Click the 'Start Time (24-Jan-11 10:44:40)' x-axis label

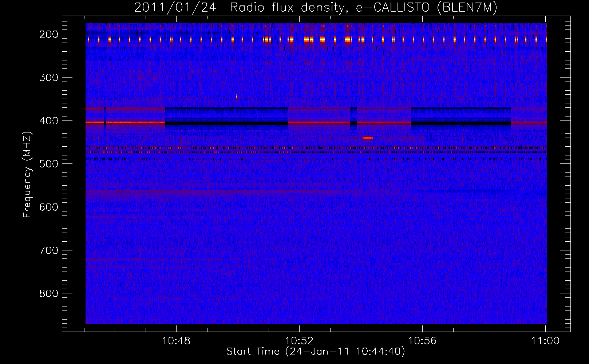pyautogui.click(x=315, y=352)
